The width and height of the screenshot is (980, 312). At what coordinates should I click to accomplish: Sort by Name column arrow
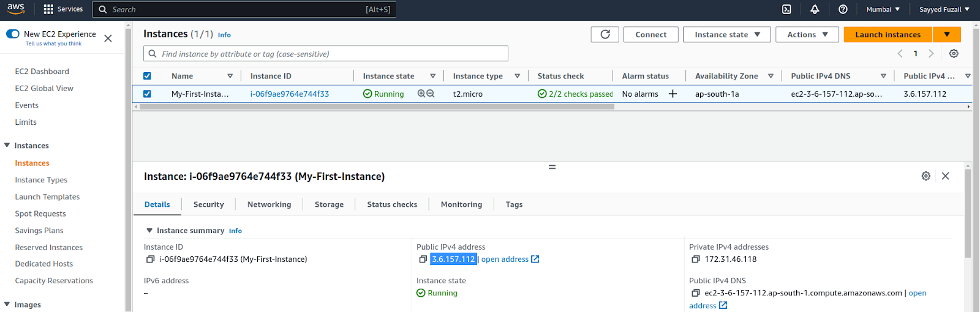[230, 76]
